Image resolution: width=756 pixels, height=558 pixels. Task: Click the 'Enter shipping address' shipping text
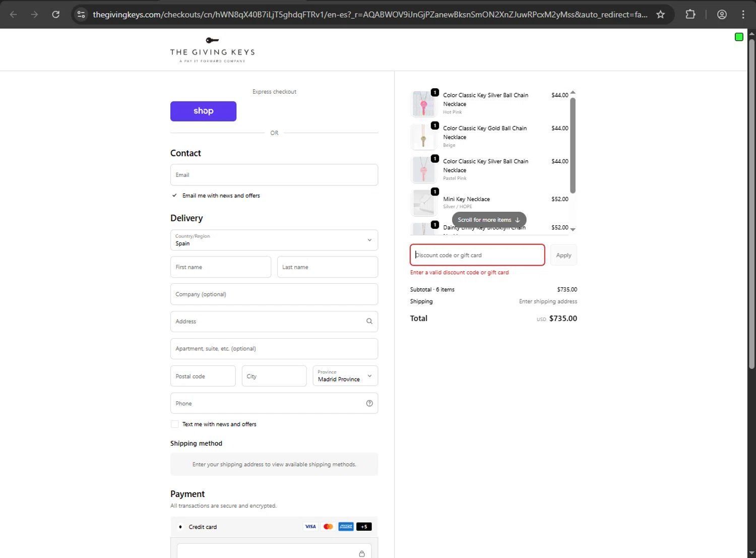[x=548, y=301]
